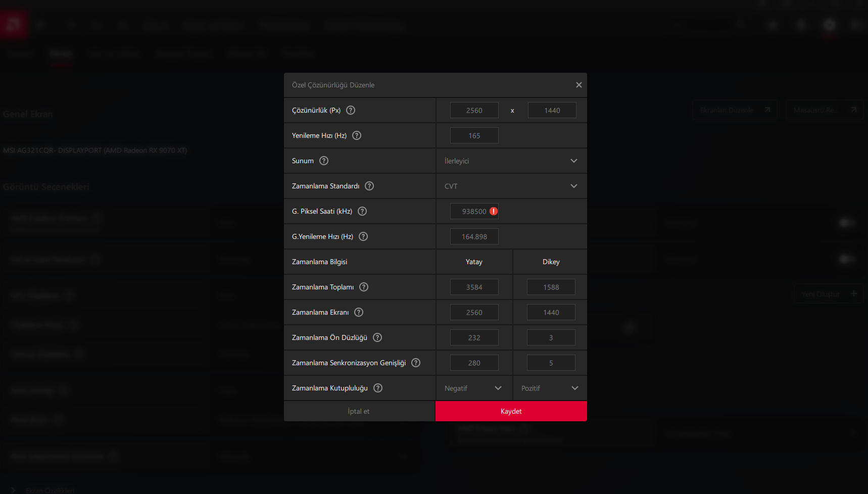Screen dimensions: 868x494
Task: Click the Zamanlama Kutupluluğu label
Action: [x=330, y=388]
